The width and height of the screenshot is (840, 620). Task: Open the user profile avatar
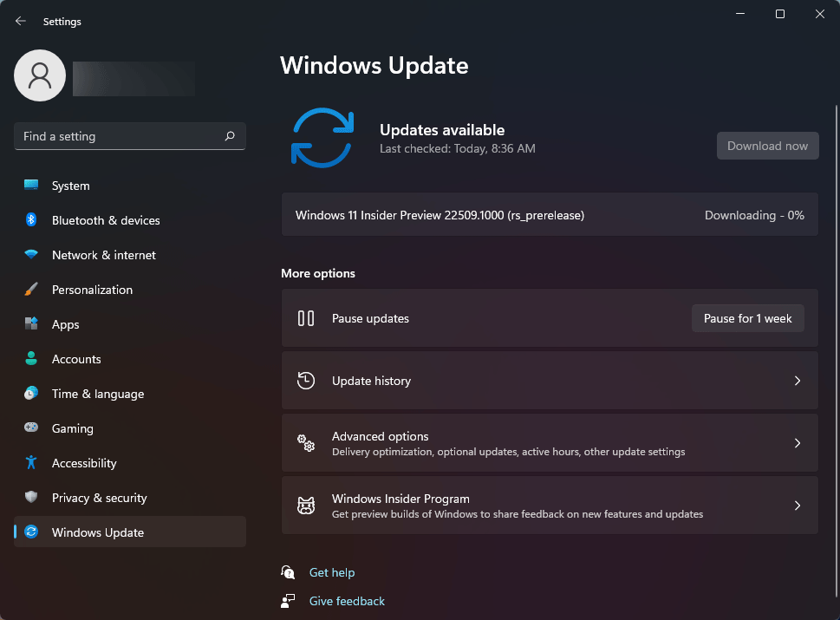[x=40, y=75]
